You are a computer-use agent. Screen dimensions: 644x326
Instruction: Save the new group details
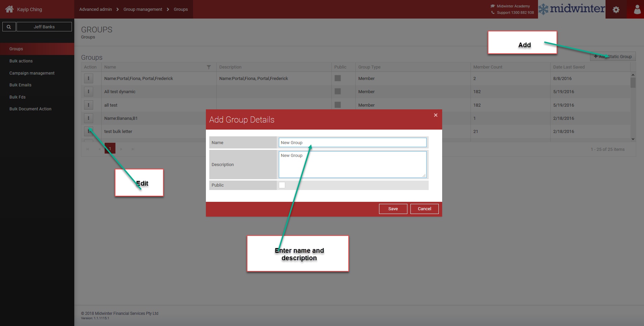pyautogui.click(x=393, y=209)
